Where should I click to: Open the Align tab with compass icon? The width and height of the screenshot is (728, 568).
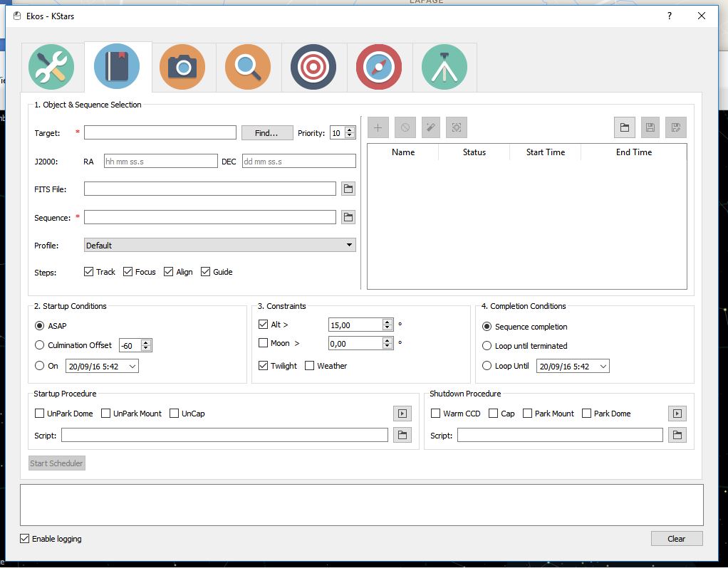coord(379,67)
